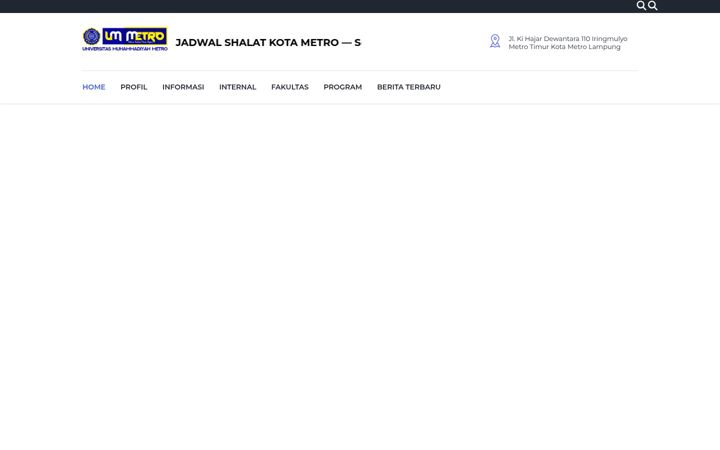720x450 pixels.
Task: Open the HOME menu item
Action: point(94,87)
